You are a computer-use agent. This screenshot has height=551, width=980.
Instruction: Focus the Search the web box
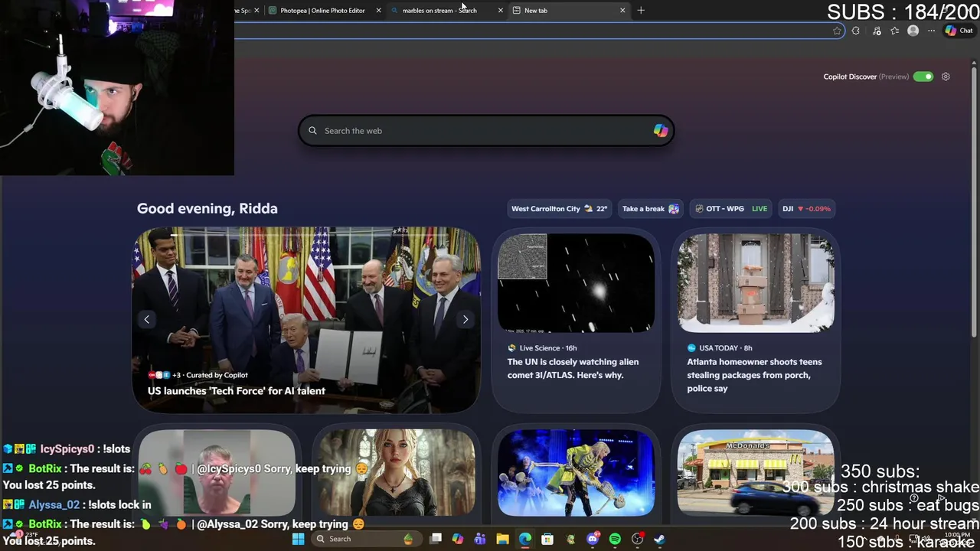[x=486, y=131]
